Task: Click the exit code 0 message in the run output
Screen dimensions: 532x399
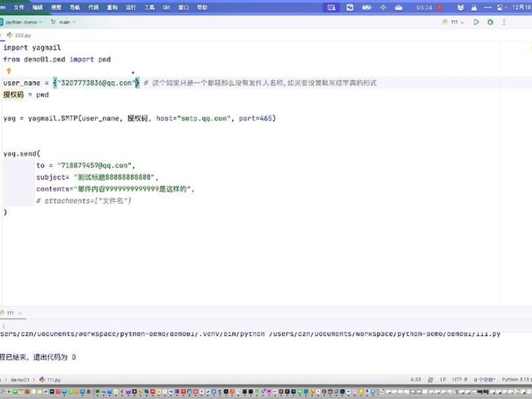Action: pyautogui.click(x=38, y=357)
